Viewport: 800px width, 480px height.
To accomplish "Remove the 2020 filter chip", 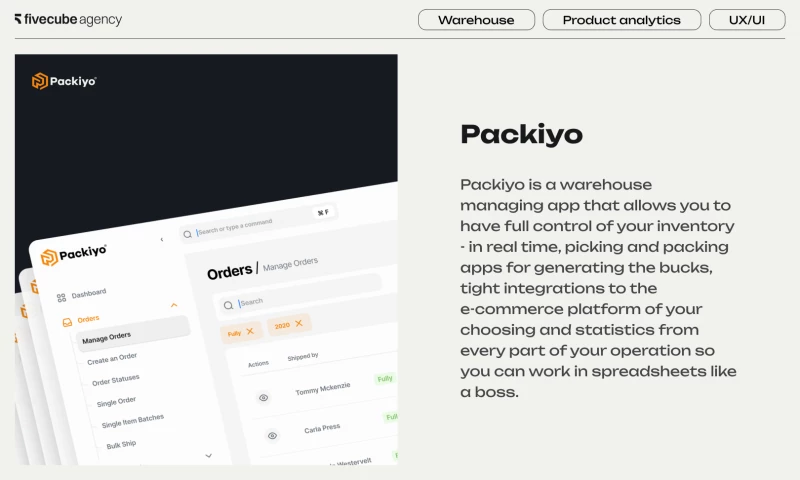I will pos(299,323).
